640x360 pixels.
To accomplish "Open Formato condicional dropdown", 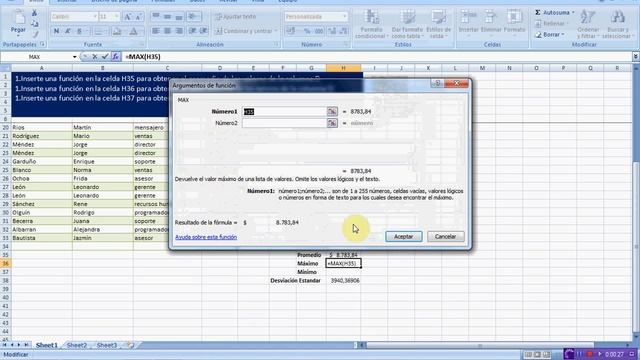I will (x=372, y=24).
